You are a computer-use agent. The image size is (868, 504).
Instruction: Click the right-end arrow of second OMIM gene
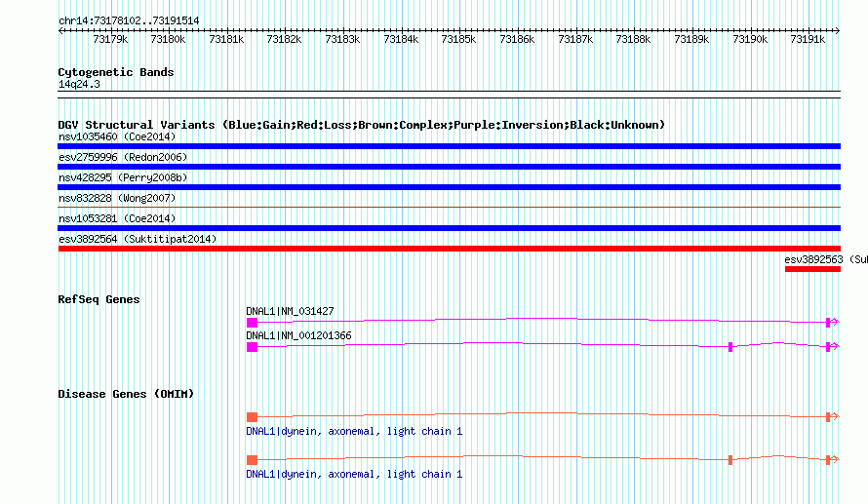[836, 459]
